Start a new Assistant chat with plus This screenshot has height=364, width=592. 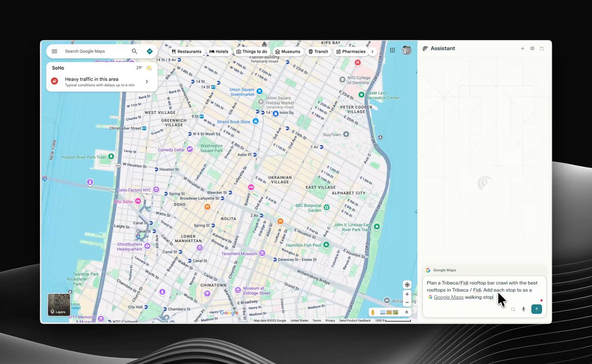(522, 48)
